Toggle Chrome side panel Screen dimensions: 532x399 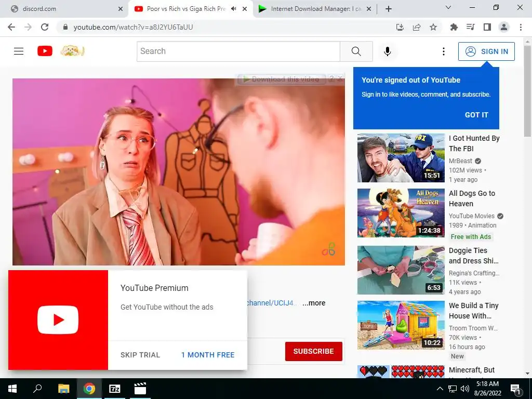(x=487, y=27)
